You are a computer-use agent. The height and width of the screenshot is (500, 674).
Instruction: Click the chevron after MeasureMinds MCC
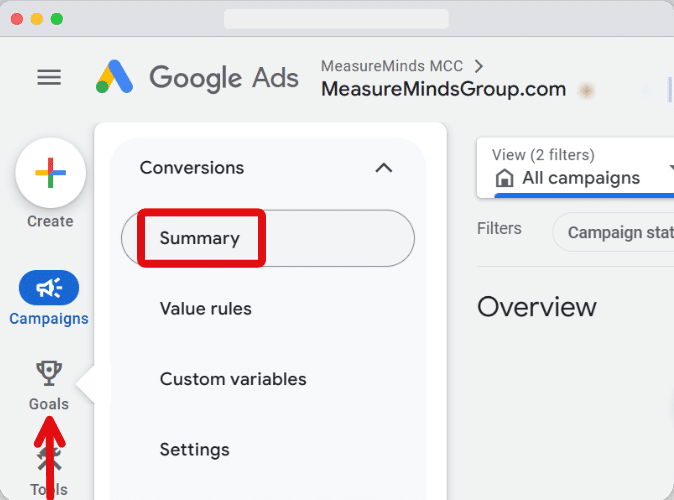[479, 66]
